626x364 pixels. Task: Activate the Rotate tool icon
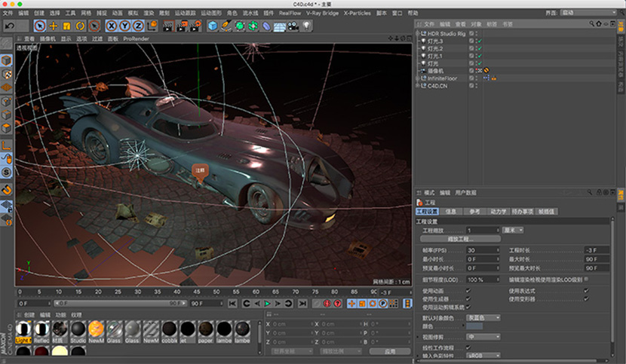(x=80, y=26)
